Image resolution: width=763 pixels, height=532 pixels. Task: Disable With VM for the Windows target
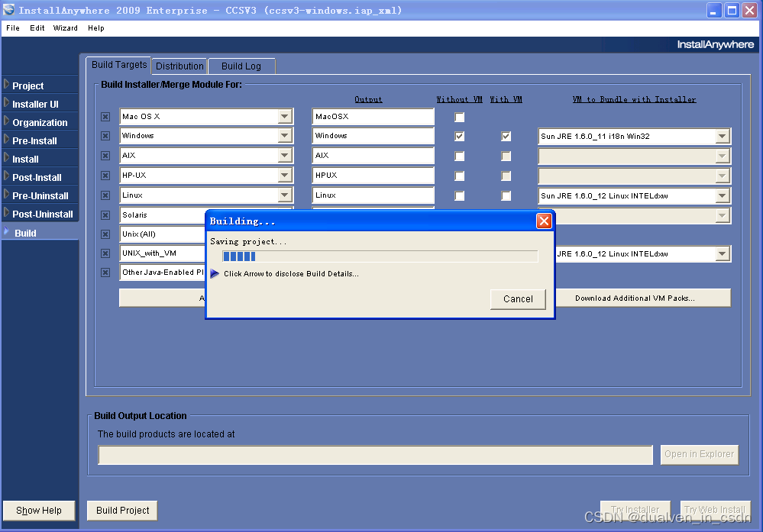(506, 136)
